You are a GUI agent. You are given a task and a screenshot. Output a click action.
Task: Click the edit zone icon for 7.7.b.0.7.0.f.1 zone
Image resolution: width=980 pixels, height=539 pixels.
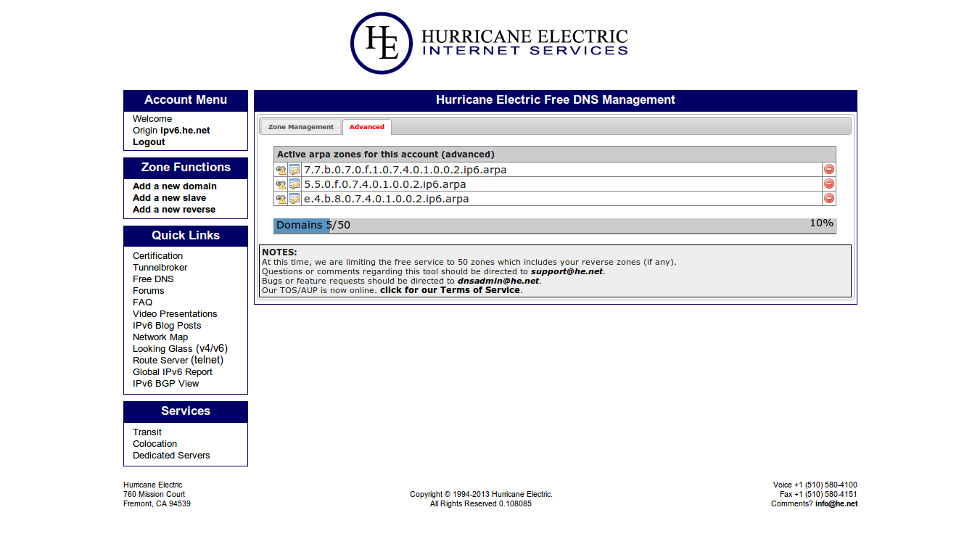295,170
